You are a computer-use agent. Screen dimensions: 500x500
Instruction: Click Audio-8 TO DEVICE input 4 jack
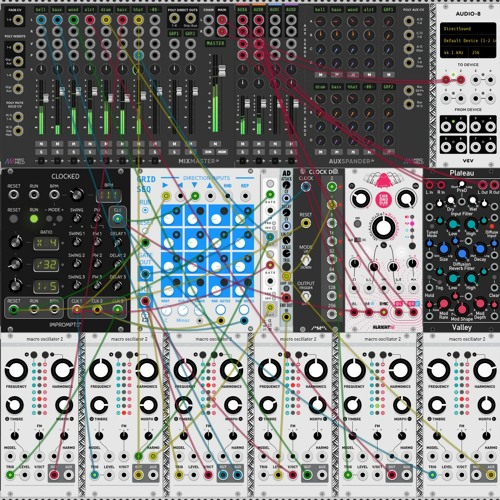[x=490, y=80]
